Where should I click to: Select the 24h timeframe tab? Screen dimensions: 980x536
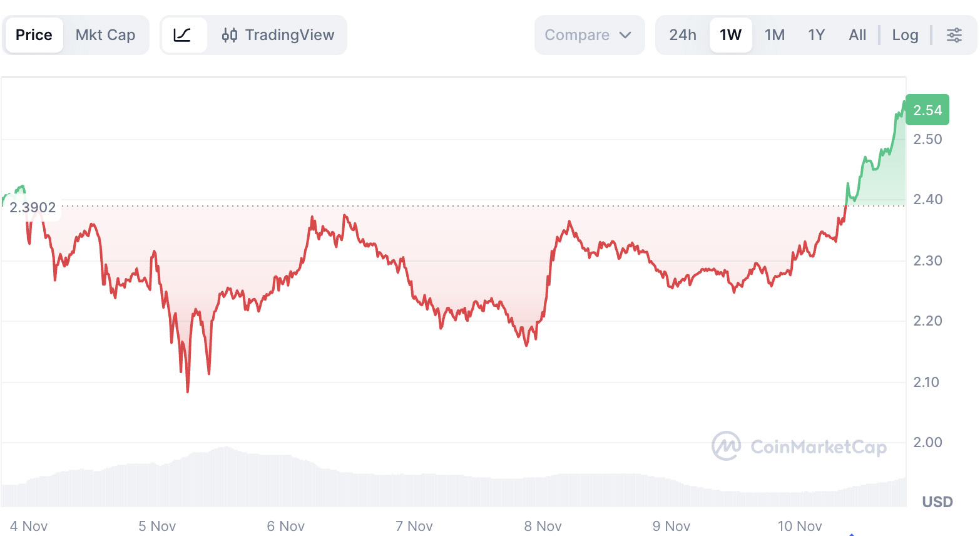tap(683, 35)
